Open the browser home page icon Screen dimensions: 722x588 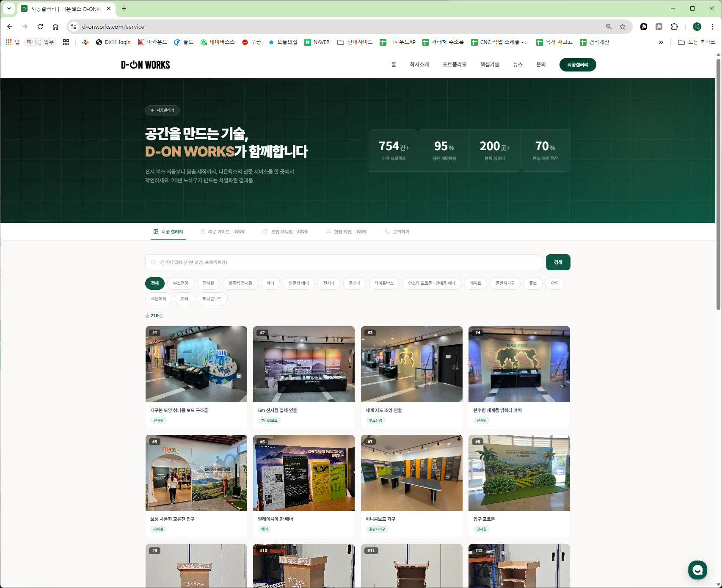coord(55,27)
